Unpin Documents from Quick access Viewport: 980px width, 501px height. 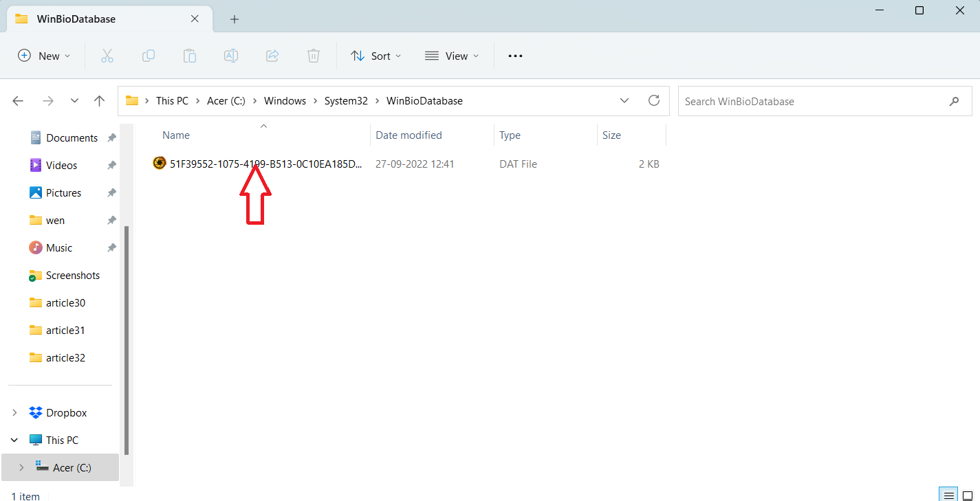[x=111, y=138]
